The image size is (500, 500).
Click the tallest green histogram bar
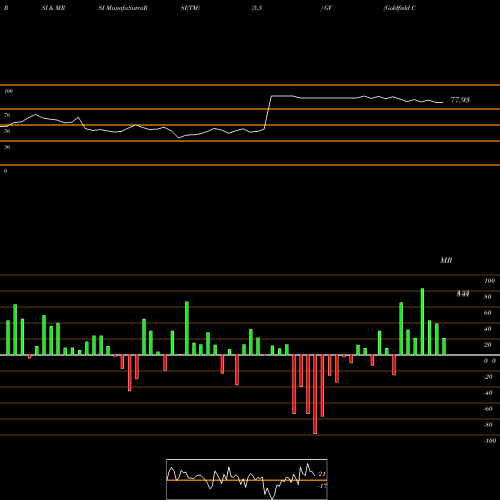(422, 322)
